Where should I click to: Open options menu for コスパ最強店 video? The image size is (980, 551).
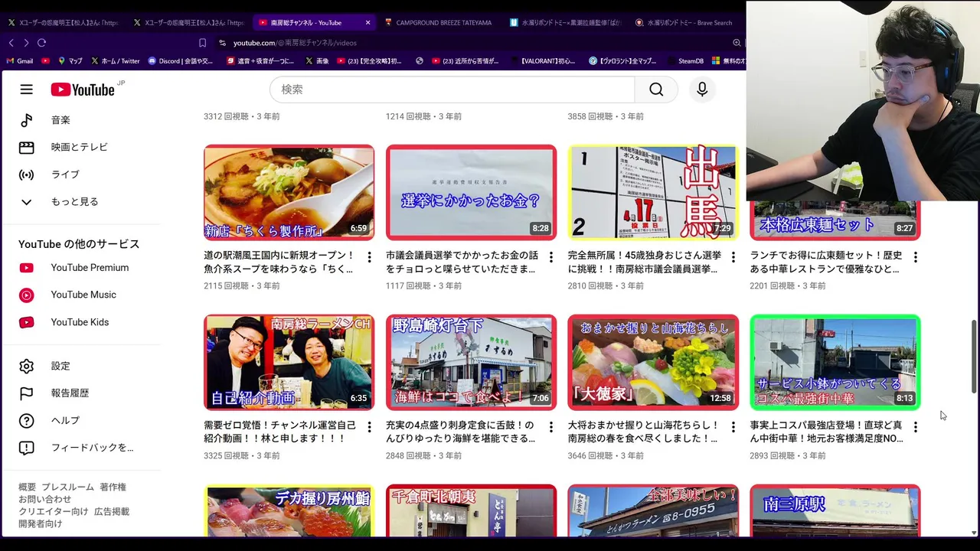click(916, 427)
